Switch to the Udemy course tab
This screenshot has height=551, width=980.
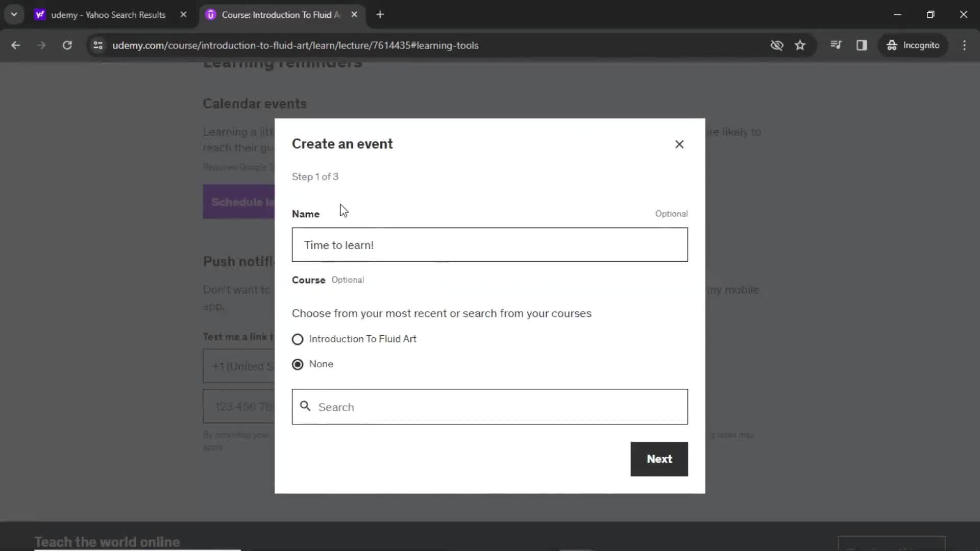279,15
